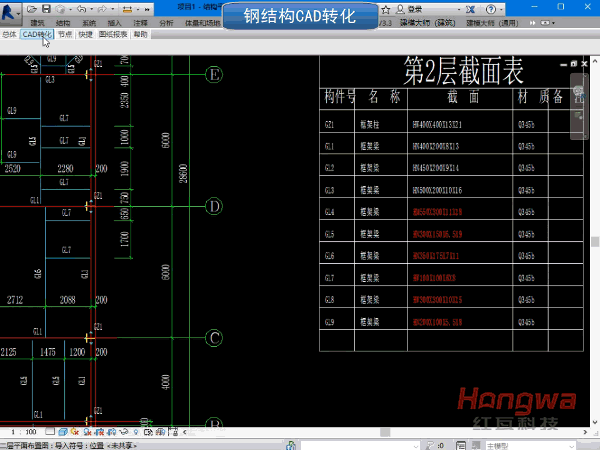600x450 pixels.
Task: Click the design options icon in status bar
Action: (x=461, y=445)
